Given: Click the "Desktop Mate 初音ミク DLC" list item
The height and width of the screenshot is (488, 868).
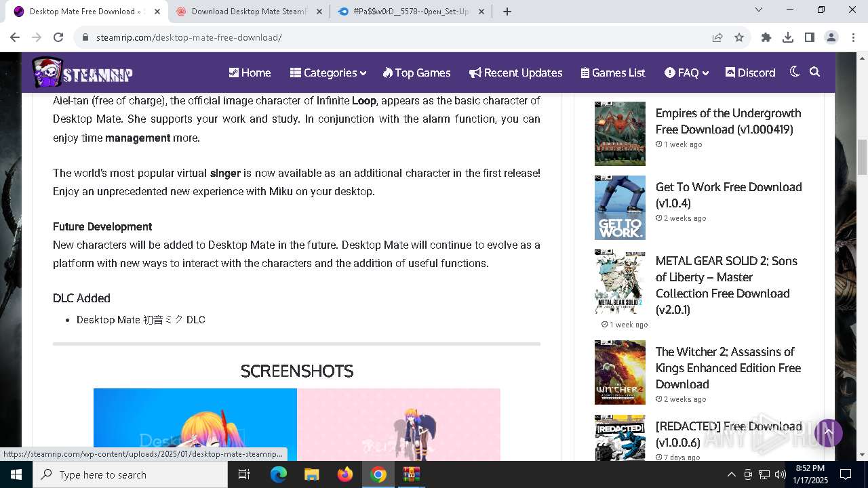Looking at the screenshot, I should click(x=141, y=319).
